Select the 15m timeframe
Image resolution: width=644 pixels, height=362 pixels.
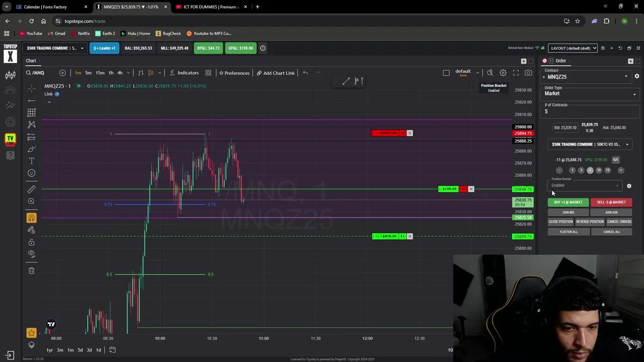(x=100, y=73)
